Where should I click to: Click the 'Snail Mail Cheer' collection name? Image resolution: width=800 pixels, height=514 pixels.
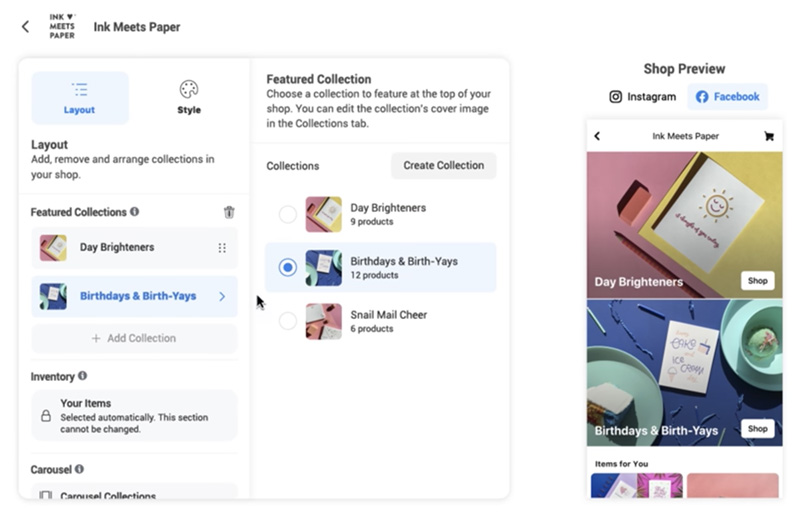pyautogui.click(x=389, y=314)
